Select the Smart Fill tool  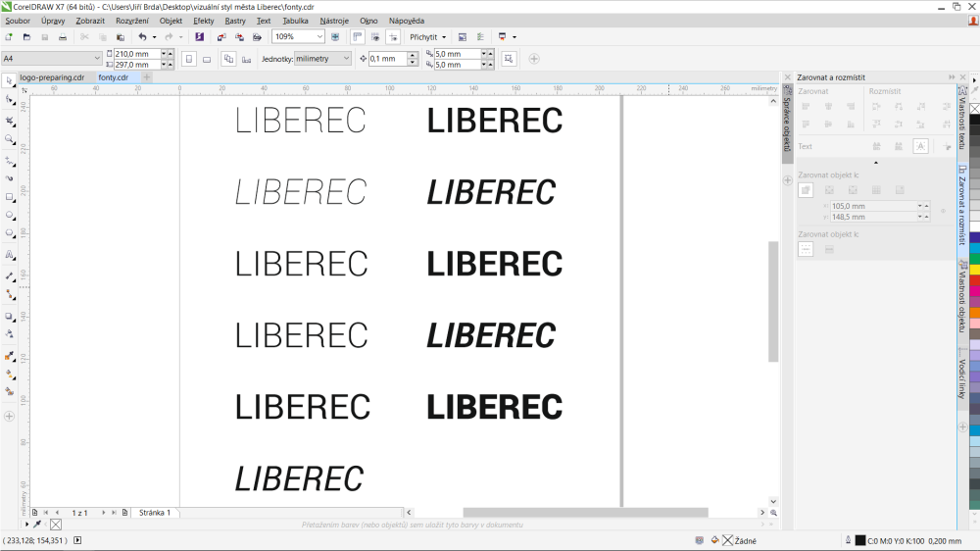(x=10, y=392)
